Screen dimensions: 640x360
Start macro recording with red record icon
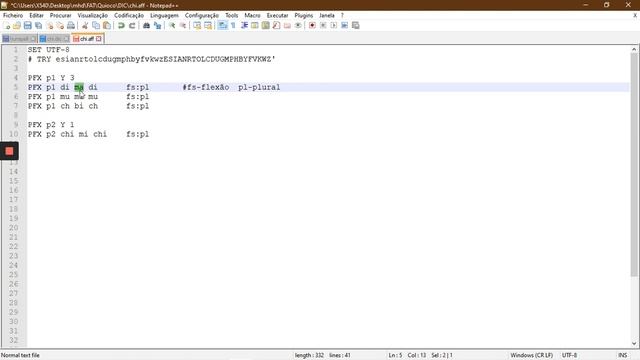click(312, 25)
